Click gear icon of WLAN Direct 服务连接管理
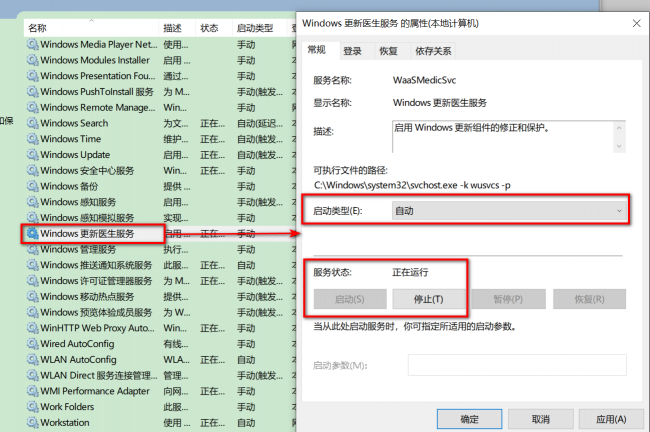The width and height of the screenshot is (650, 432). pos(33,375)
